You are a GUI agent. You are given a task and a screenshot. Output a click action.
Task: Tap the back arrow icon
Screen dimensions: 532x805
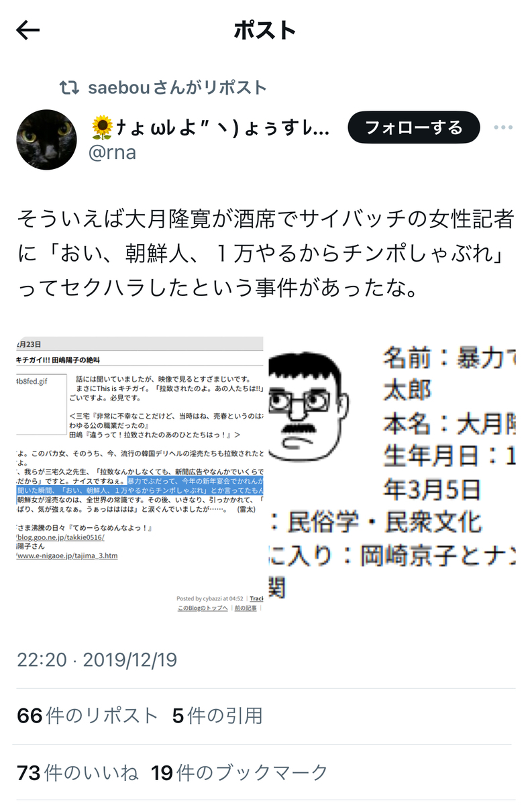tap(28, 30)
